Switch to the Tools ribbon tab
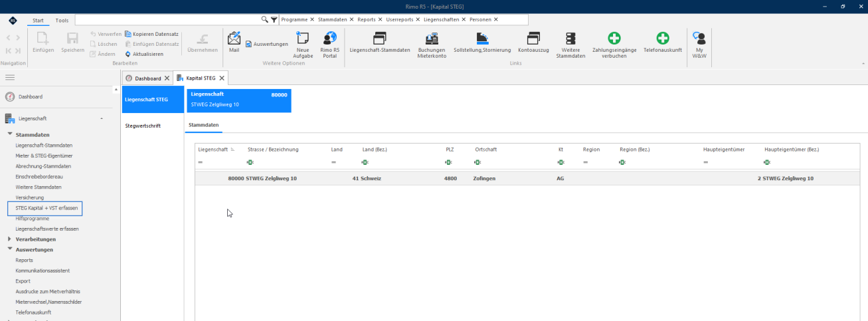 62,21
